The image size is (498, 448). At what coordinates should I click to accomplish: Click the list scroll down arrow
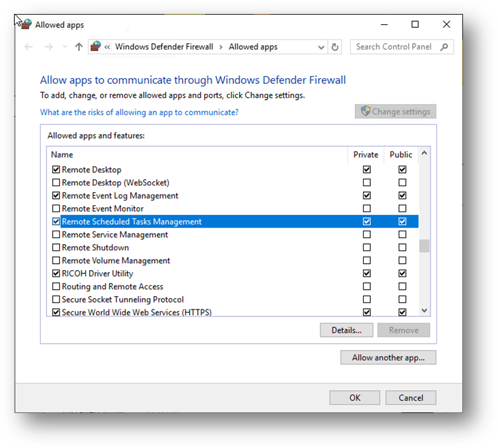(x=424, y=311)
